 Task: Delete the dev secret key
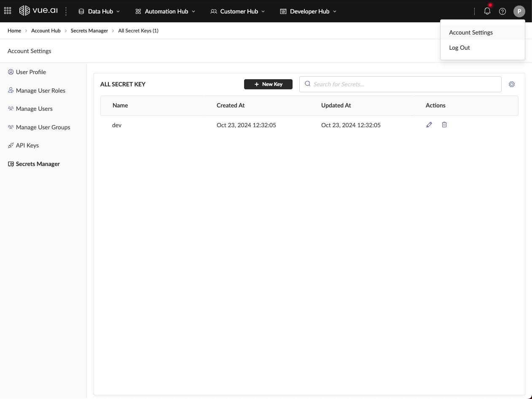pos(444,125)
